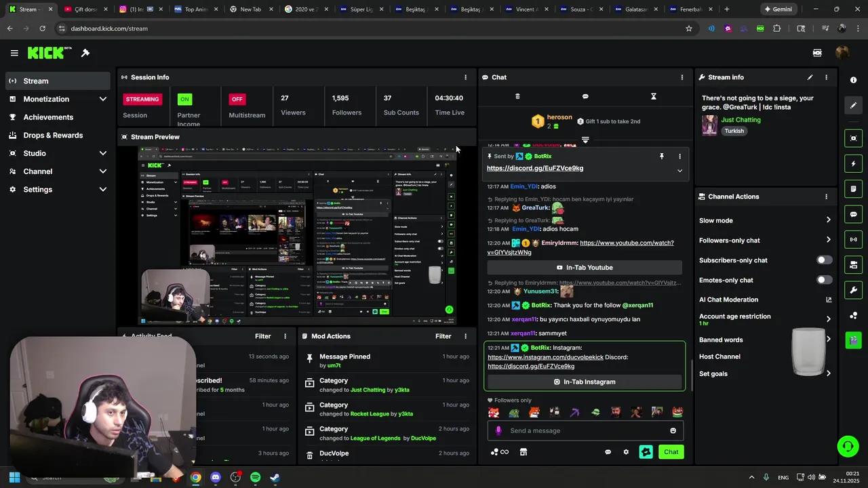Open Chat panel three-dot menu

coord(682,77)
